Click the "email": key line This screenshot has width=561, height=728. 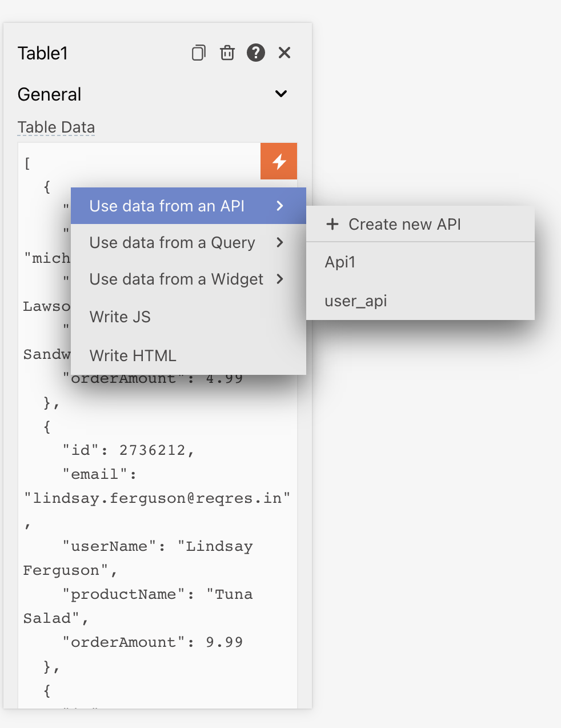pos(99,474)
